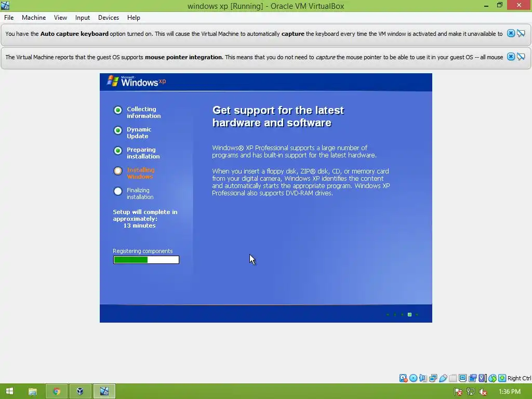Minimize the VirtualBox VM window
This screenshot has width=532, height=399.
486,5
